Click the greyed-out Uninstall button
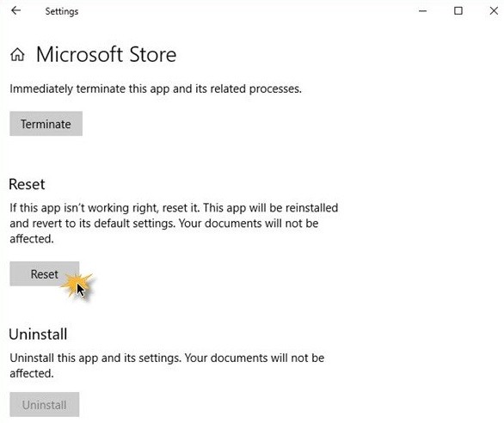 pos(45,404)
